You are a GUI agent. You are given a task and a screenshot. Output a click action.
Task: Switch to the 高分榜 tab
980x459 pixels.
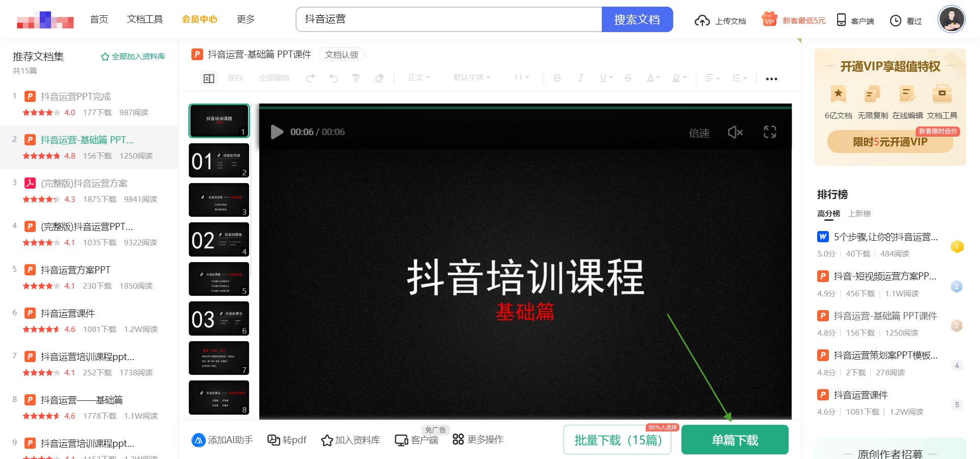[x=828, y=214]
